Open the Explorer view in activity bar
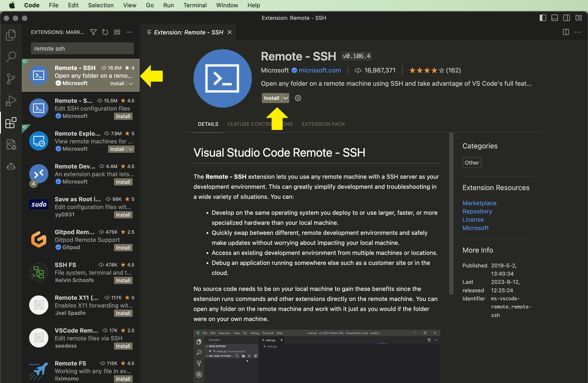Image resolution: width=588 pixels, height=383 pixels. click(11, 35)
